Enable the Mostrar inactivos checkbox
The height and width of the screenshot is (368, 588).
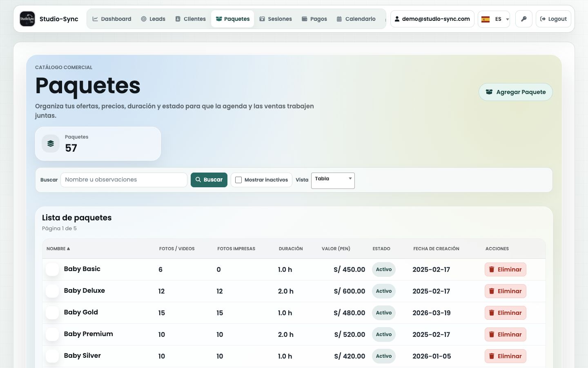tap(238, 180)
